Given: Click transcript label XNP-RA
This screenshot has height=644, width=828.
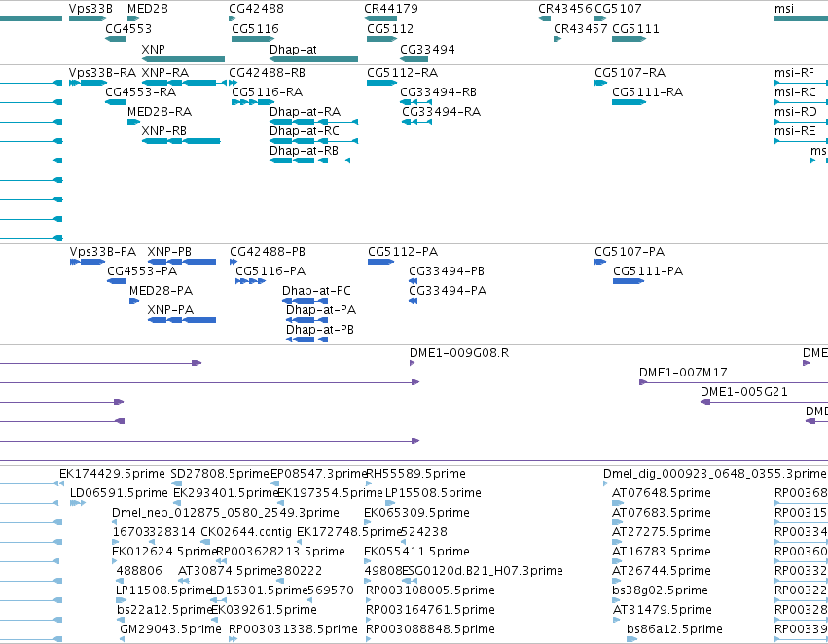Looking at the screenshot, I should pos(164,72).
